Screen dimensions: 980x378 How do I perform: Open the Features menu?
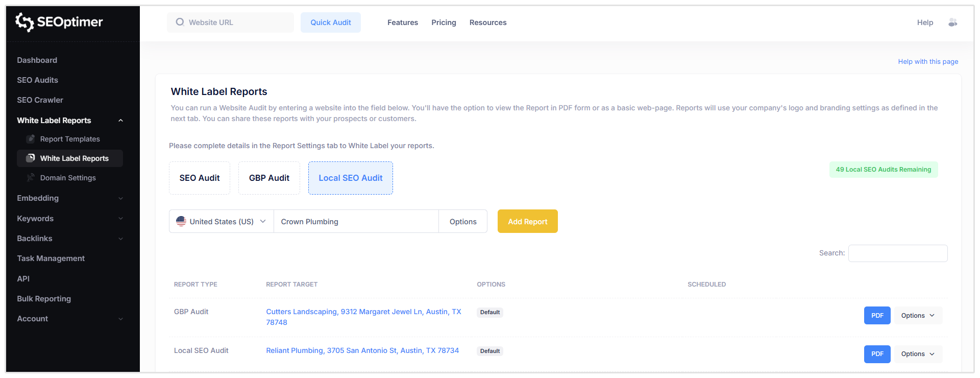(403, 22)
